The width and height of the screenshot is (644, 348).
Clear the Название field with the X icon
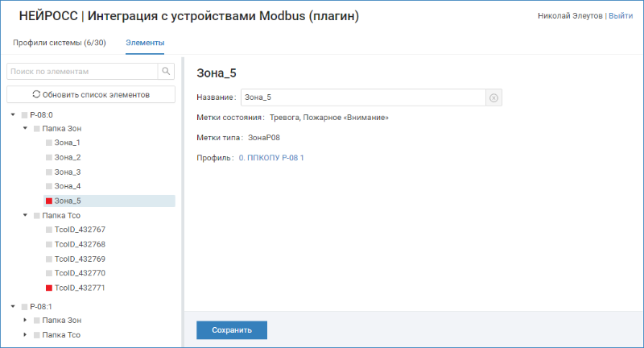point(493,97)
